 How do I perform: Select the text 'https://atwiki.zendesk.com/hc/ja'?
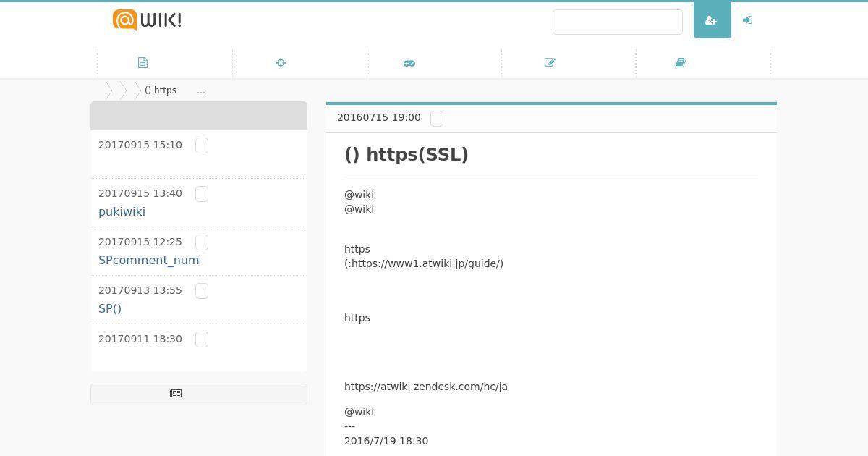(426, 387)
